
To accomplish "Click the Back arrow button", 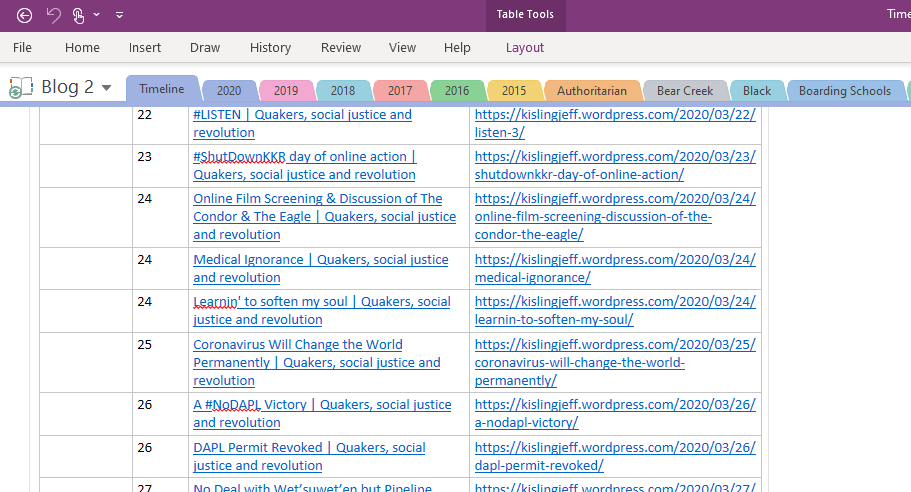I will 25,15.
